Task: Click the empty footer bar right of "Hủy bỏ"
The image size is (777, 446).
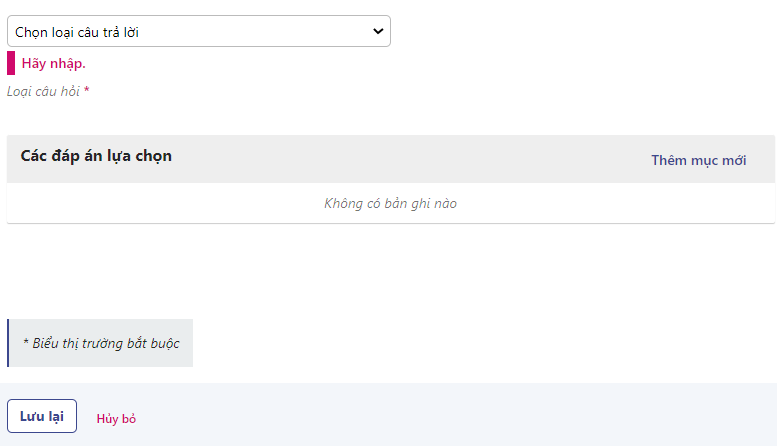Action: 450,416
